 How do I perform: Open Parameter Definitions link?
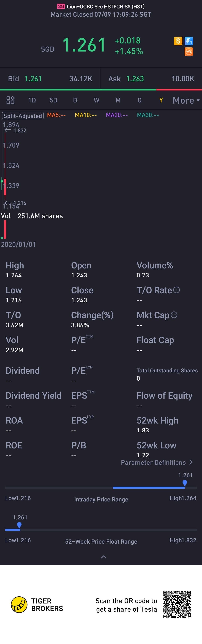click(157, 462)
